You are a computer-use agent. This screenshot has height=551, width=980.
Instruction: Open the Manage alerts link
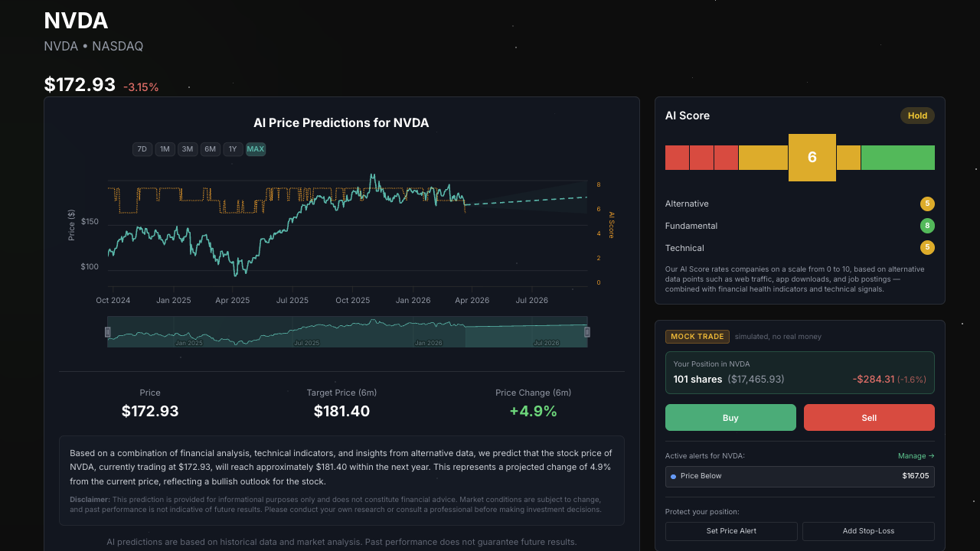coord(916,456)
